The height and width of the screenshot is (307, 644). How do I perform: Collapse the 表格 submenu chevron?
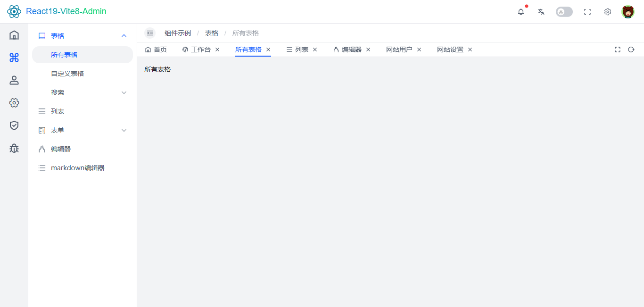(x=124, y=36)
